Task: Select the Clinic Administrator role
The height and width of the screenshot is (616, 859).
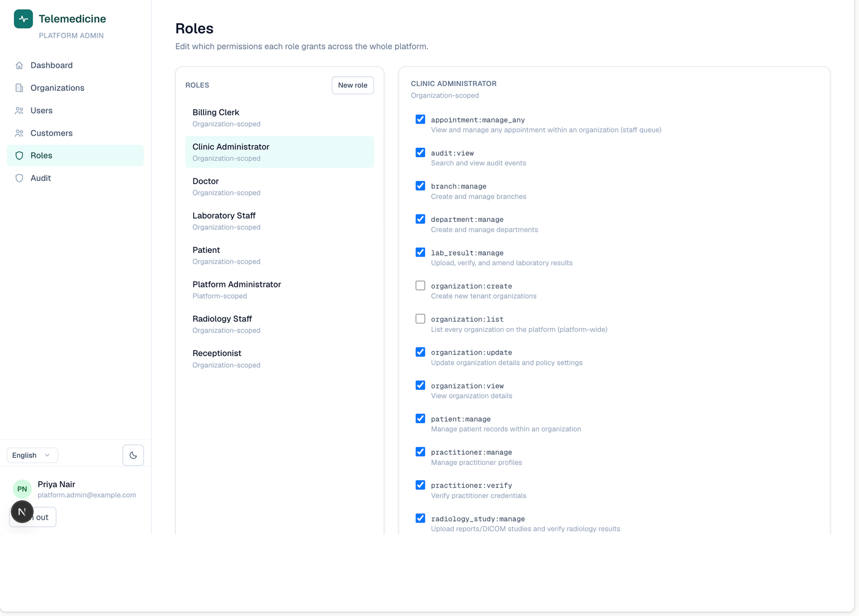Action: (x=280, y=152)
